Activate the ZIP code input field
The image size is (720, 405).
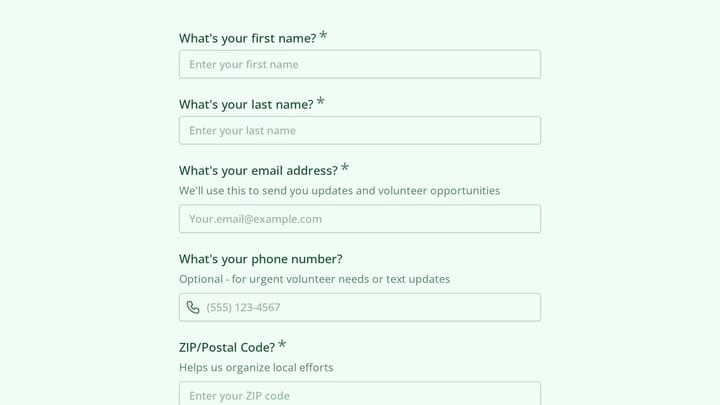click(360, 394)
